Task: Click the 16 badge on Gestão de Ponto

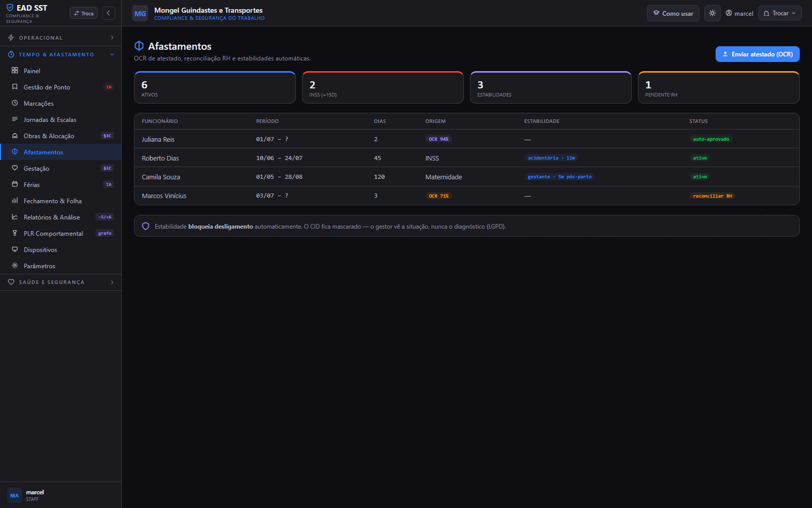Action: [109, 87]
